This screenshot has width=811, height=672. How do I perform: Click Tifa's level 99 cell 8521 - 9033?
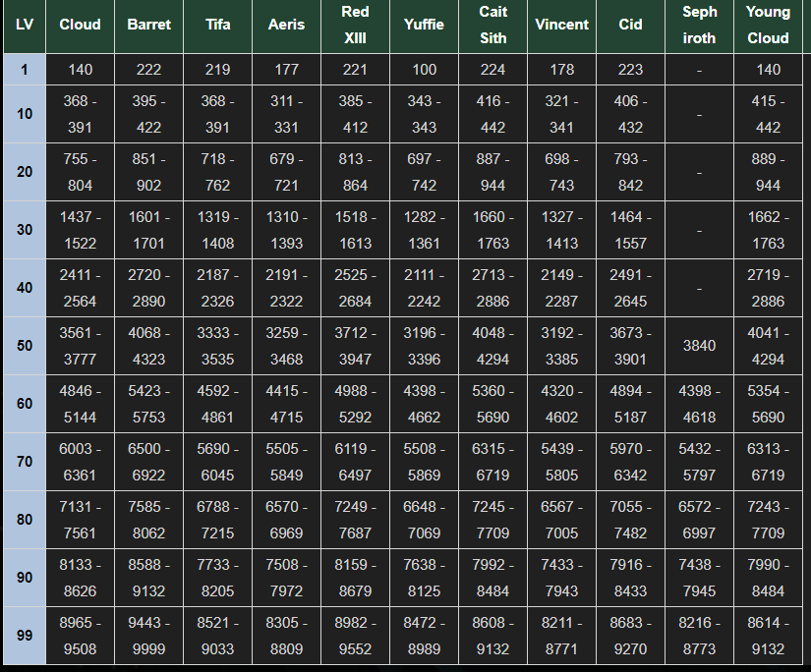[218, 635]
